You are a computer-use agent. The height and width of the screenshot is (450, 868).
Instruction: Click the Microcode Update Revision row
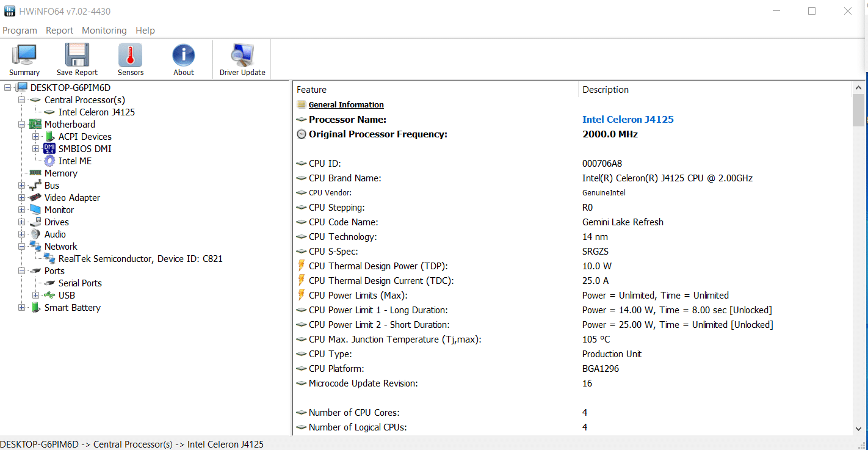pos(573,383)
